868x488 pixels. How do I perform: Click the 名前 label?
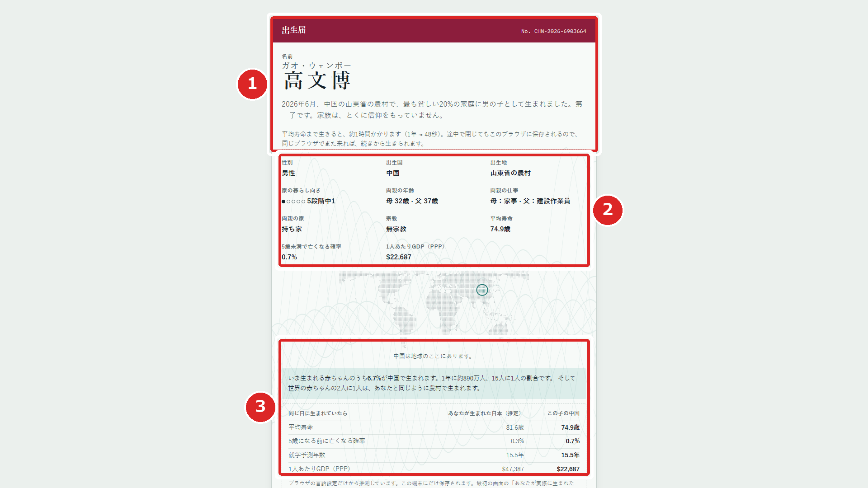click(x=287, y=56)
